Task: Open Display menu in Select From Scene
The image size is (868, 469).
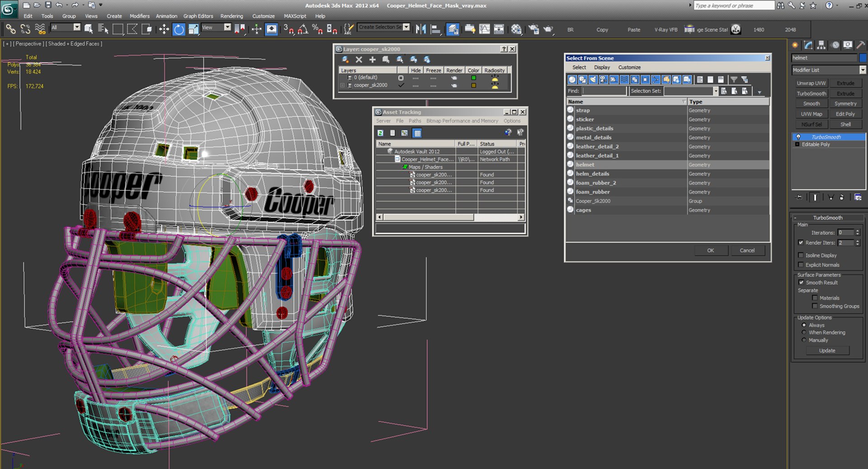Action: [x=602, y=67]
